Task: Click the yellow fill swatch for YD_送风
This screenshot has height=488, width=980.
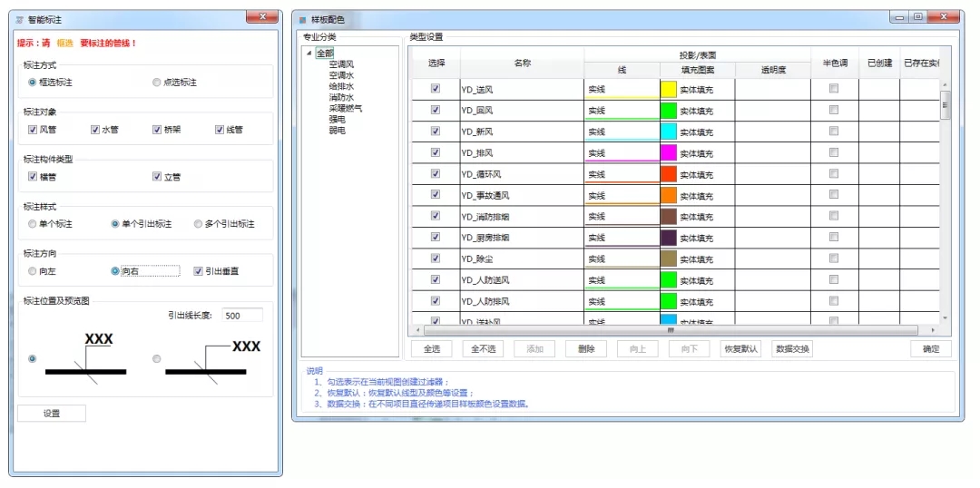Action: 669,90
